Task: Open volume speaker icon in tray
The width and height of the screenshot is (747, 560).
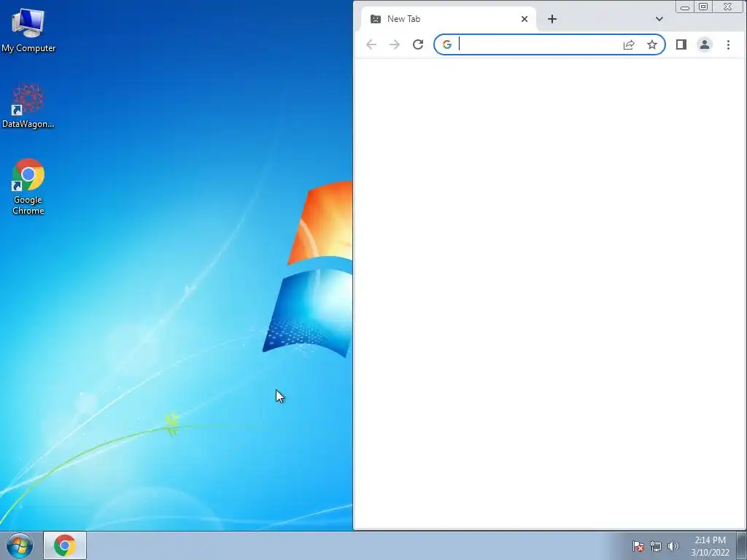Action: coord(673,546)
